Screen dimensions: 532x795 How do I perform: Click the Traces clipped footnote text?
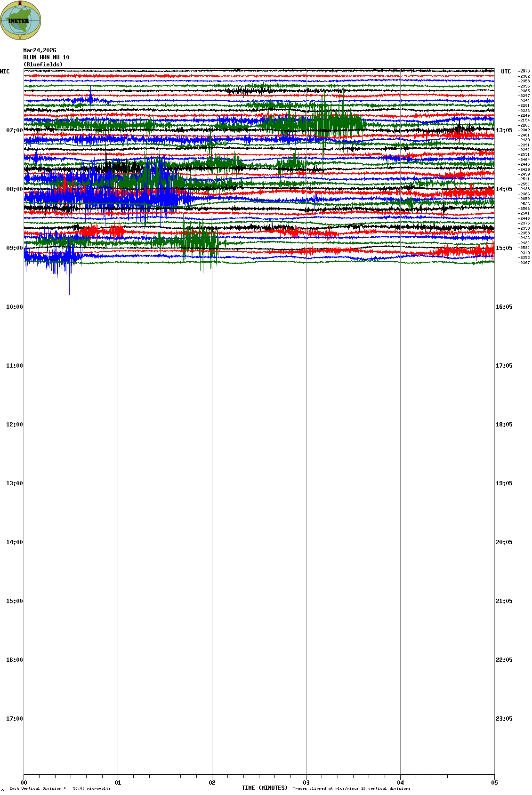(x=351, y=788)
